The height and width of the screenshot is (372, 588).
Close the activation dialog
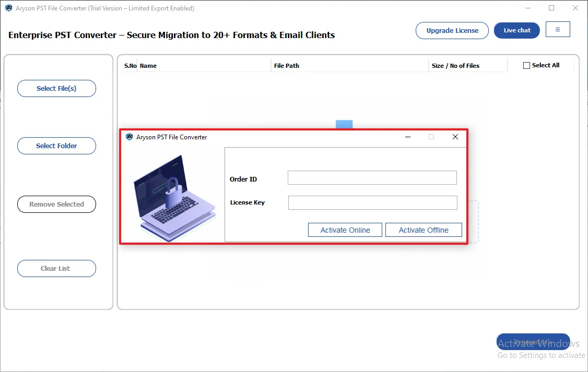click(455, 137)
